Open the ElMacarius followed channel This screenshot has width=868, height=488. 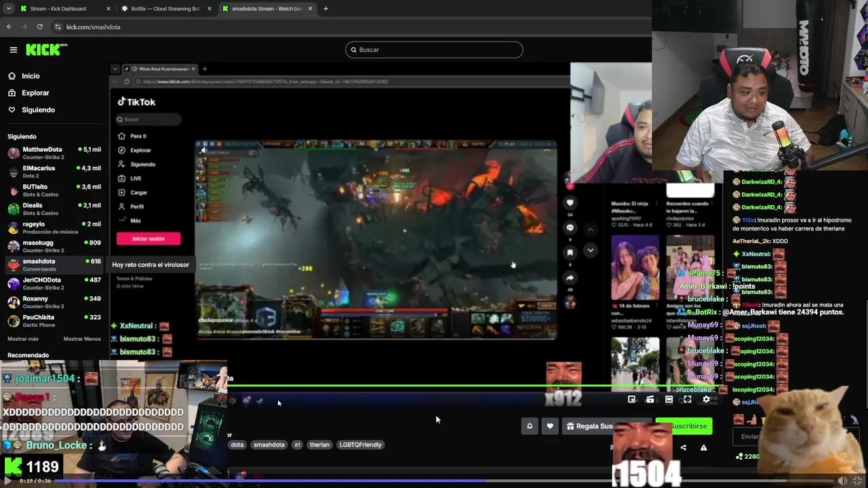[54, 171]
